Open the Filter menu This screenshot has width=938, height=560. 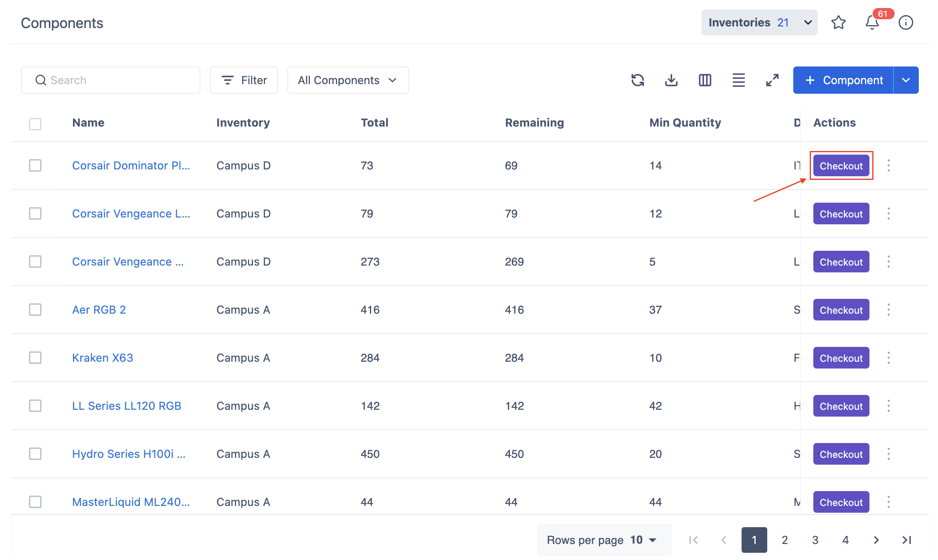[x=244, y=80]
